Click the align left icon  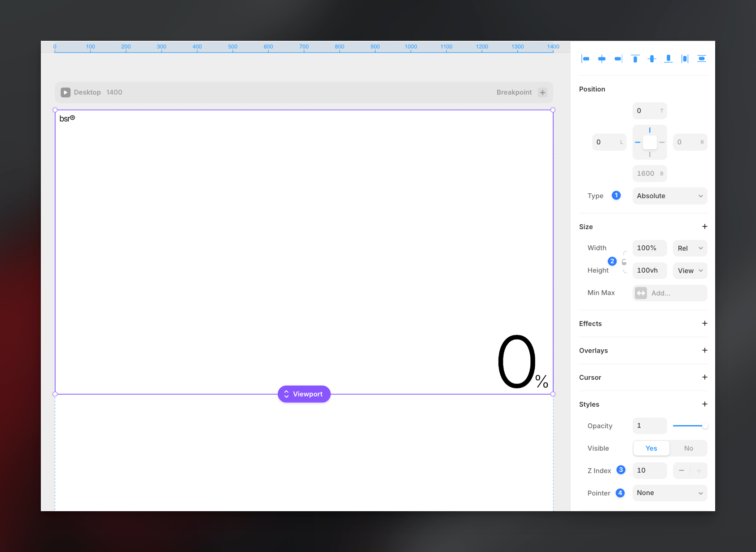tap(585, 59)
